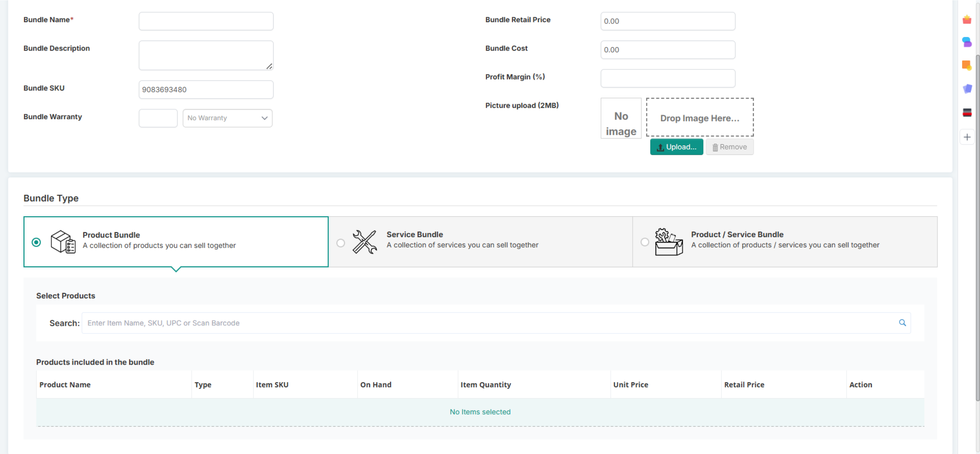Open the red star sidebar icon
The height and width of the screenshot is (454, 980).
pos(967,19)
